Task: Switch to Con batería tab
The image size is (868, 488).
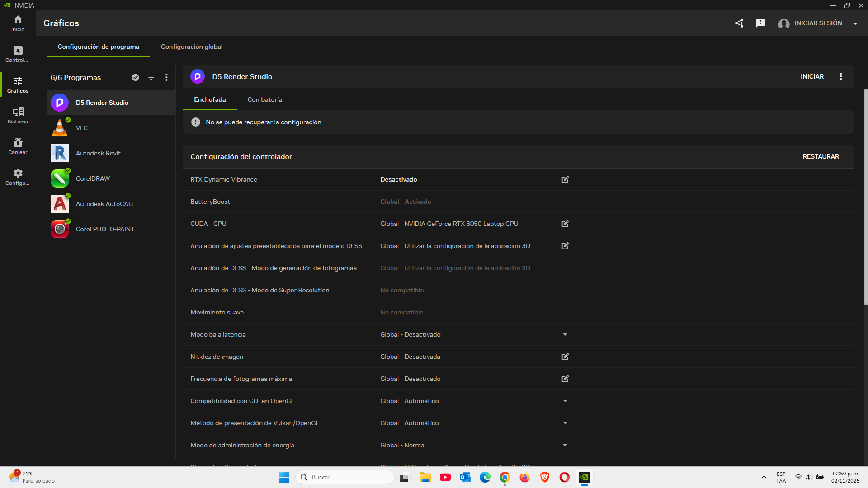Action: (x=264, y=99)
